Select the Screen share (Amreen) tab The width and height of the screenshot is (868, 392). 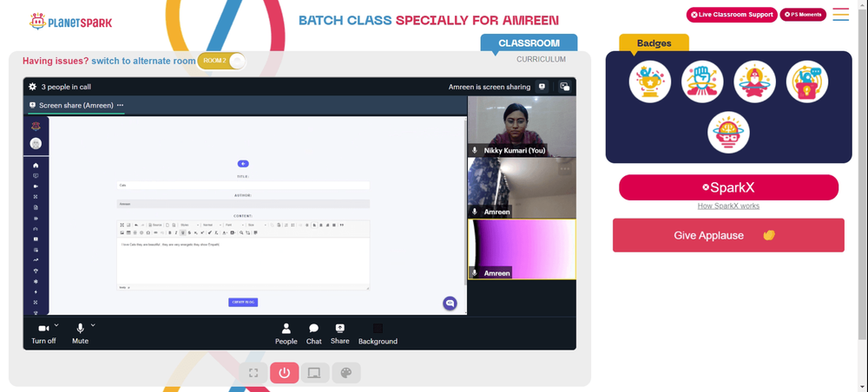coord(76,105)
